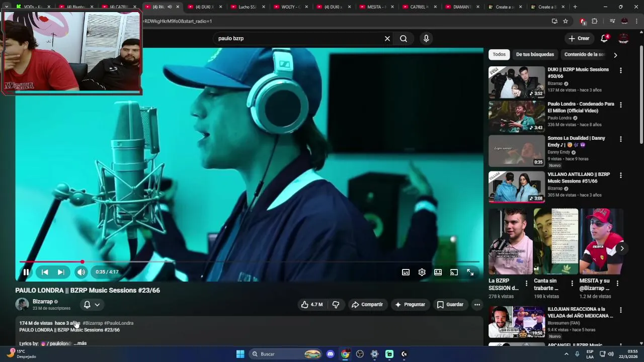
Task: Play Somos La Dualidad Danny Emdy video
Action: 517,151
